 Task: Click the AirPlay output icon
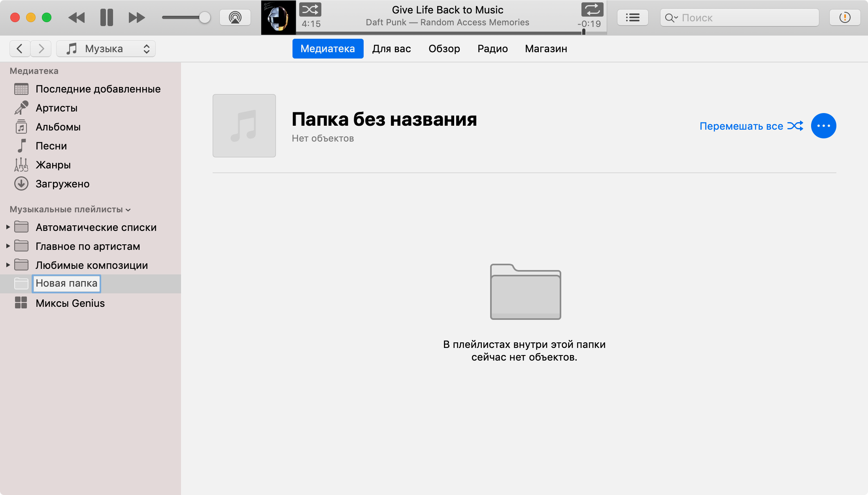click(x=235, y=17)
